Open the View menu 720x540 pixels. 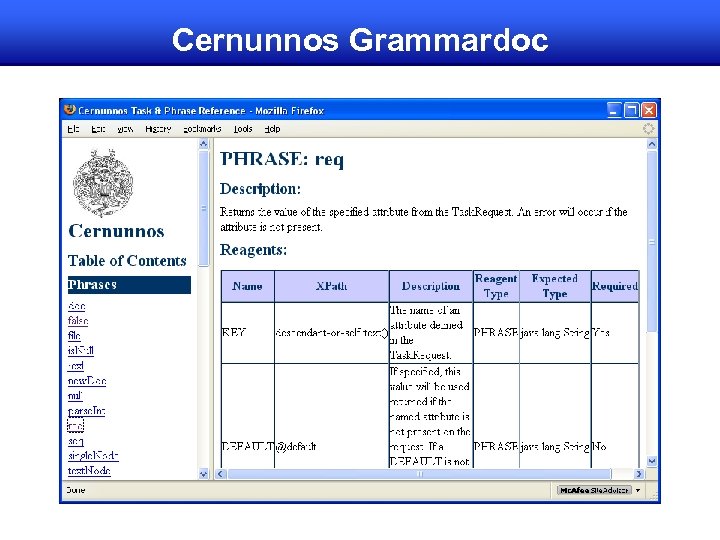125,129
